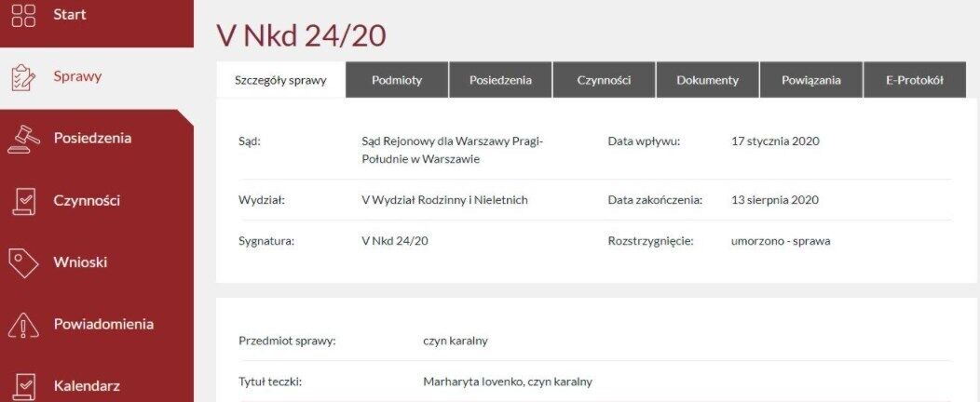The height and width of the screenshot is (402, 980).
Task: Click the Powiadomienia warning triangle icon
Action: [x=22, y=325]
